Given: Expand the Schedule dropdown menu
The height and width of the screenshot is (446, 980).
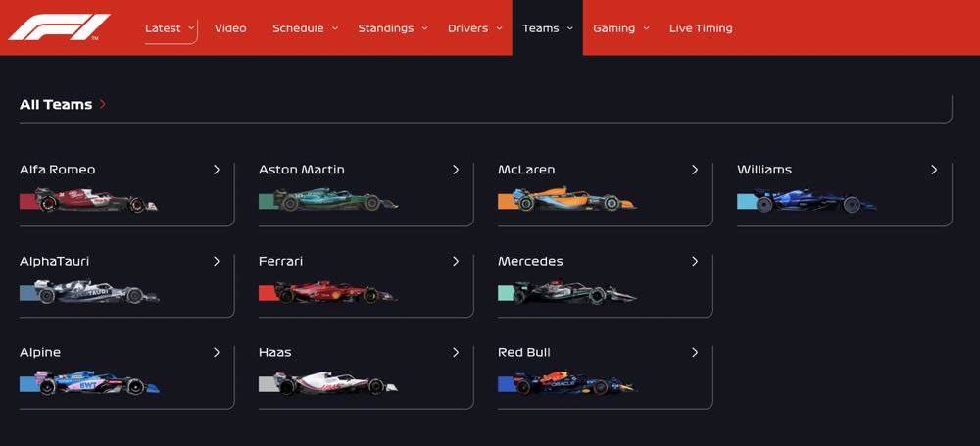Looking at the screenshot, I should click(x=305, y=28).
